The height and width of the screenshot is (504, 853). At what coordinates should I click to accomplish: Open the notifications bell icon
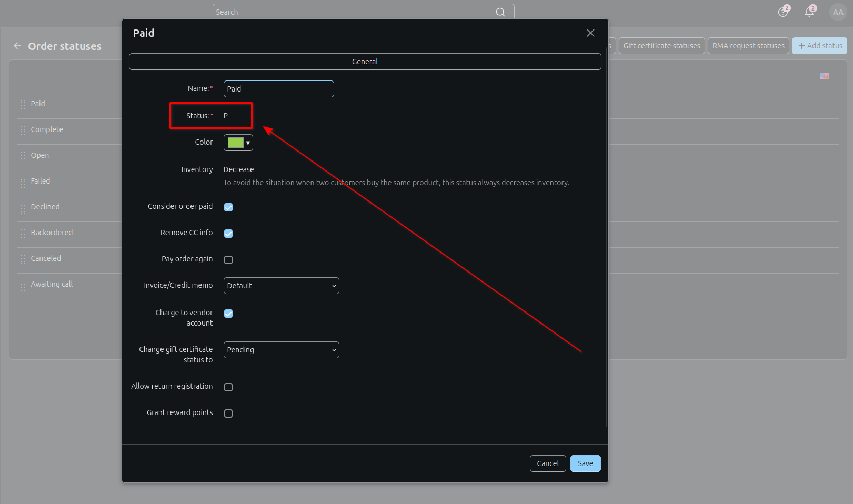[809, 12]
